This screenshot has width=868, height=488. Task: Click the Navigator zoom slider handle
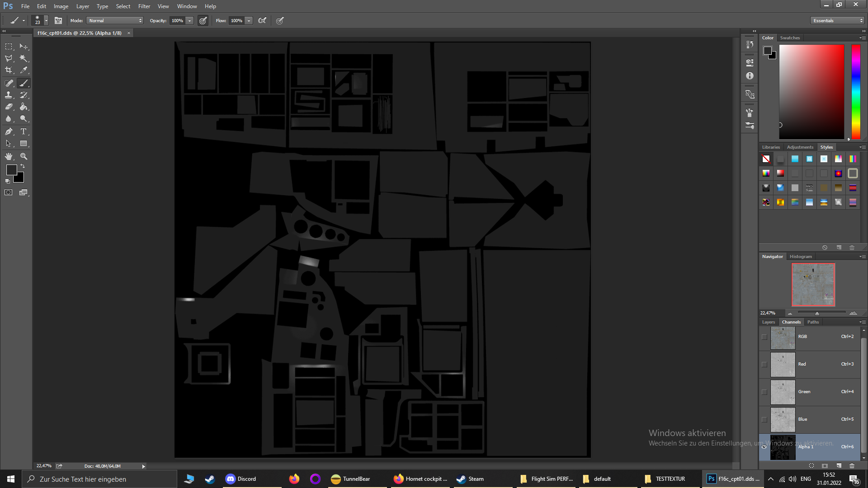pyautogui.click(x=817, y=313)
